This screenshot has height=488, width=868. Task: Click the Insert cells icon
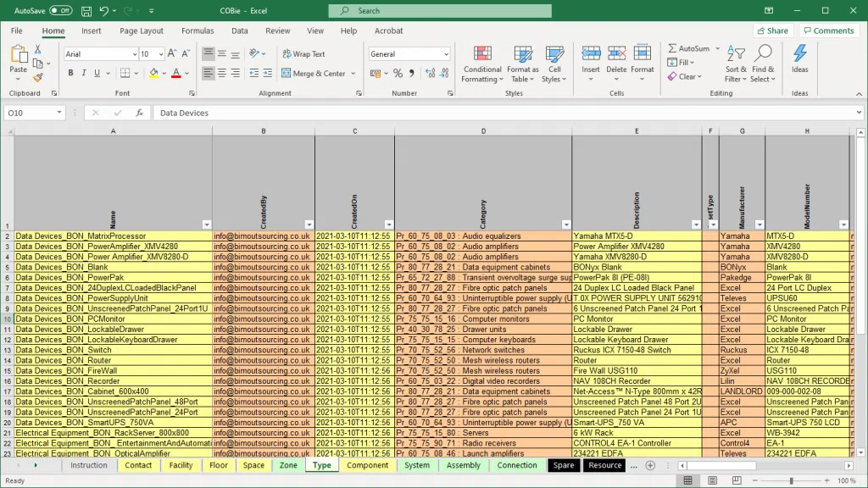click(591, 54)
